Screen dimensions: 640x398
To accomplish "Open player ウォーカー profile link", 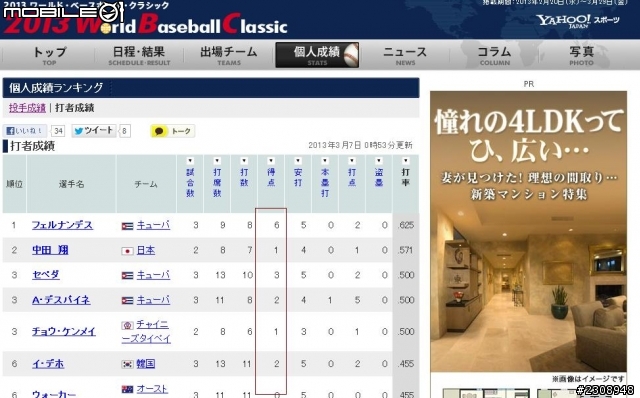I will point(54,394).
